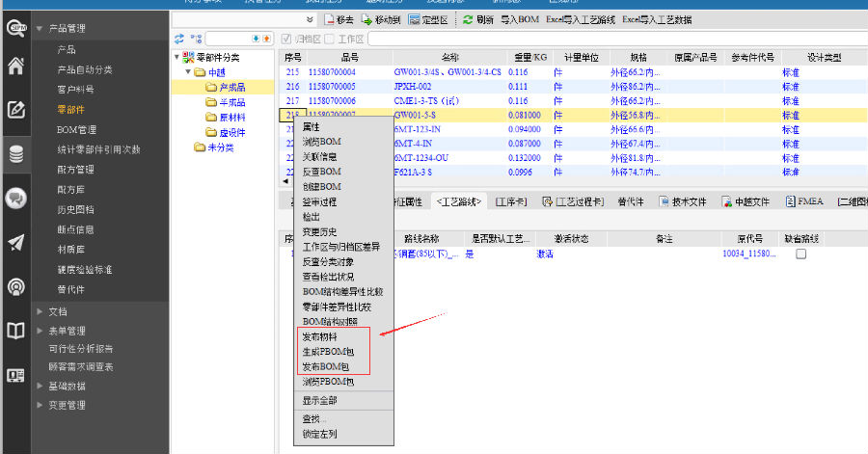The image size is (868, 454).
Task: Choose 发布物料 from context menu
Action: (x=322, y=338)
